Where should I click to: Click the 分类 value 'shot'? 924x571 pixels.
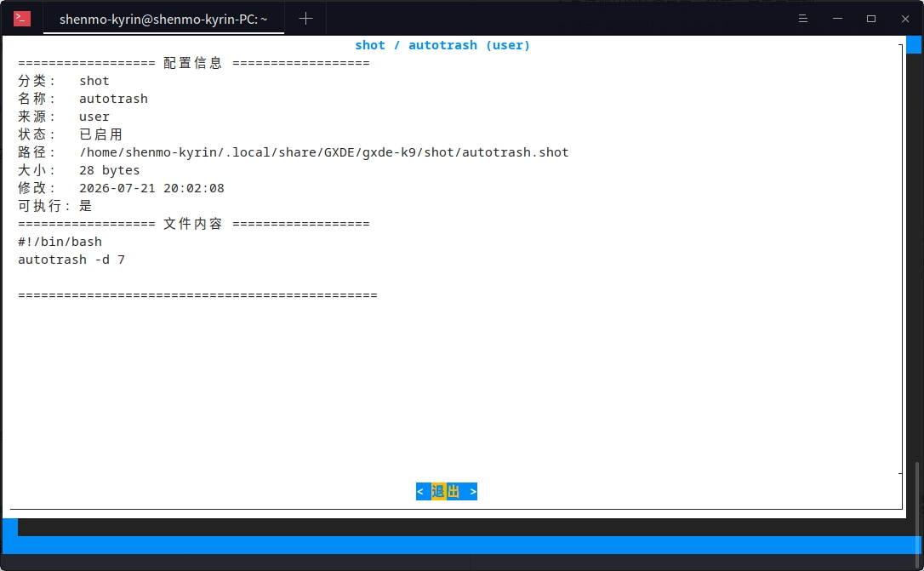[x=94, y=81]
